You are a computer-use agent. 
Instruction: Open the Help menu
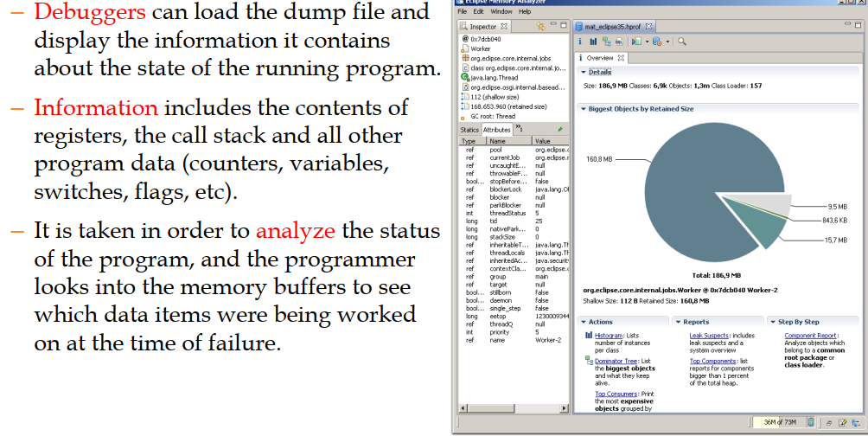525,11
